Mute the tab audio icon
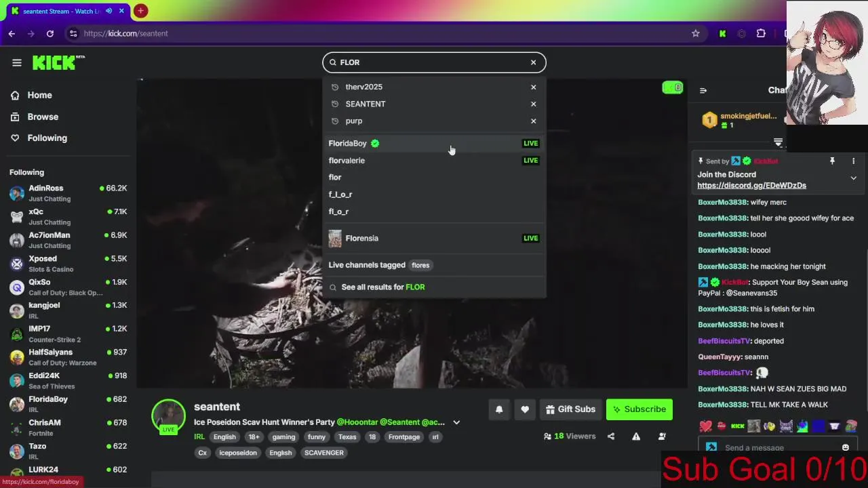This screenshot has width=868, height=488. (108, 11)
